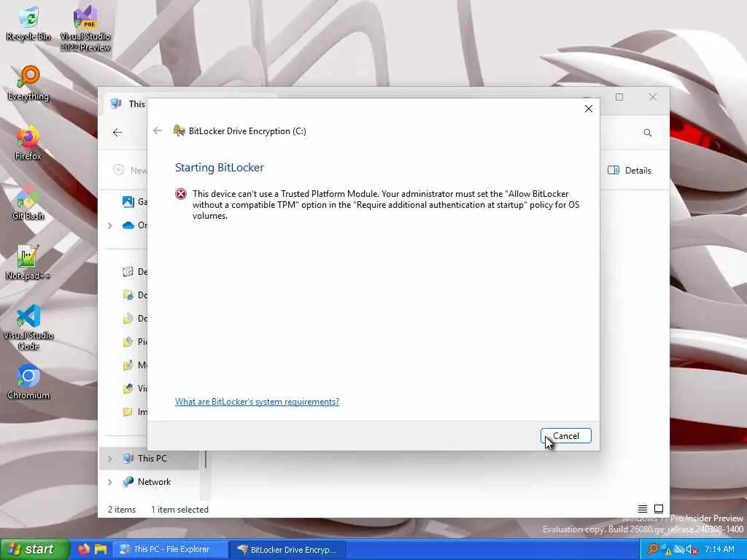747x560 pixels.
Task: Click the '1 item selected' status text
Action: pyautogui.click(x=179, y=509)
